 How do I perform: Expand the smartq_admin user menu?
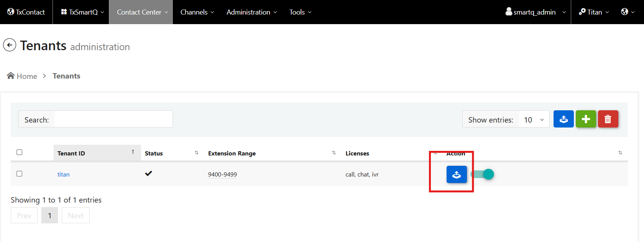click(536, 12)
